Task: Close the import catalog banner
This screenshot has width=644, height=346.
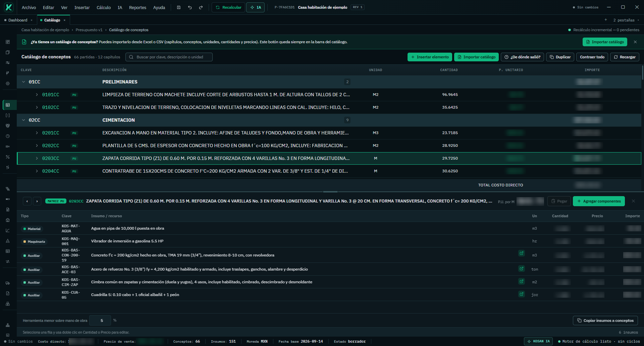Action: (635, 42)
